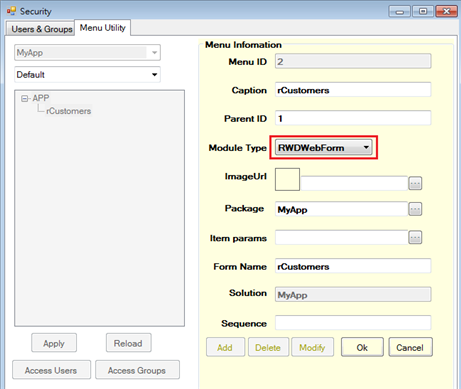Close the Security window

click(x=446, y=11)
